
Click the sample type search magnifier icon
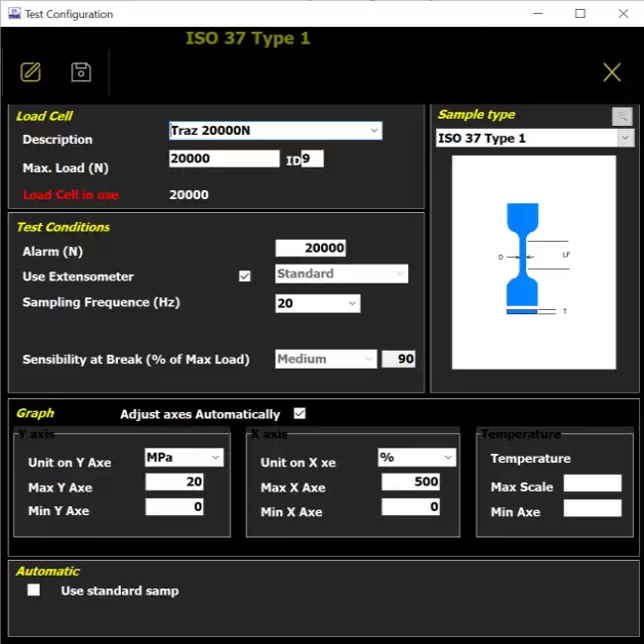pos(621,116)
